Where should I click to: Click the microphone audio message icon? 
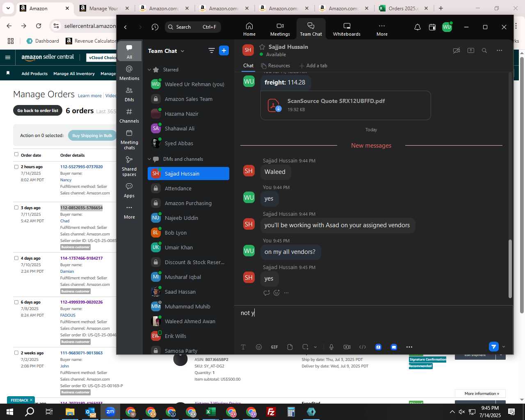point(331,347)
